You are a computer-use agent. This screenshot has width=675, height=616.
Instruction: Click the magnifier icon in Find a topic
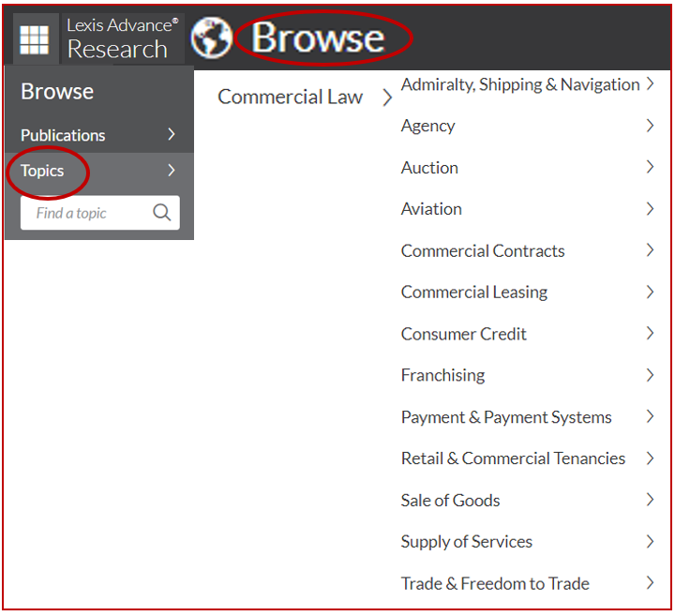click(x=162, y=213)
